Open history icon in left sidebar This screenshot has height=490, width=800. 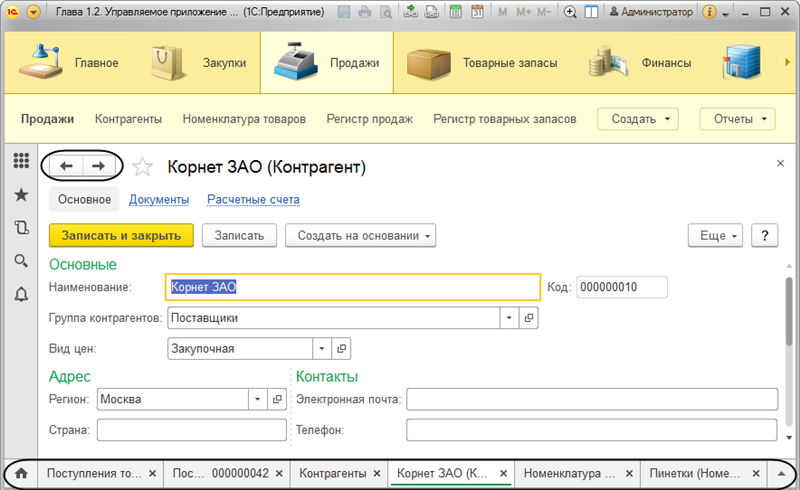[21, 227]
